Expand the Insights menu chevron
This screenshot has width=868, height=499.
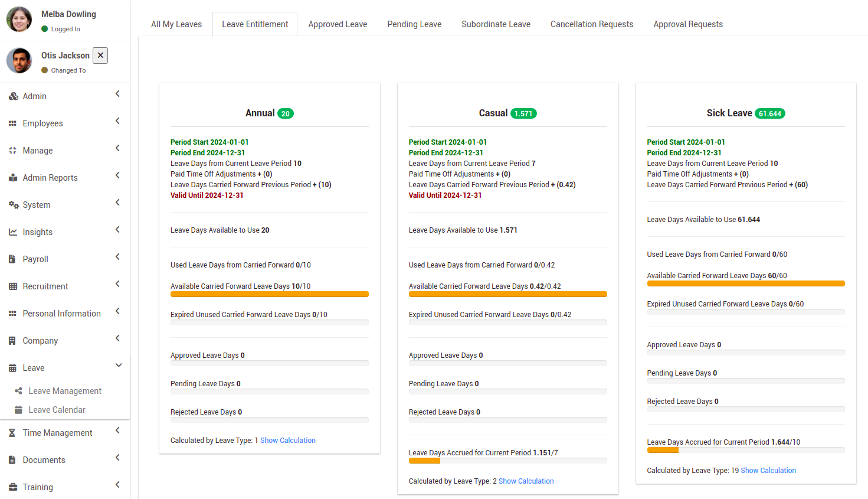coord(117,230)
